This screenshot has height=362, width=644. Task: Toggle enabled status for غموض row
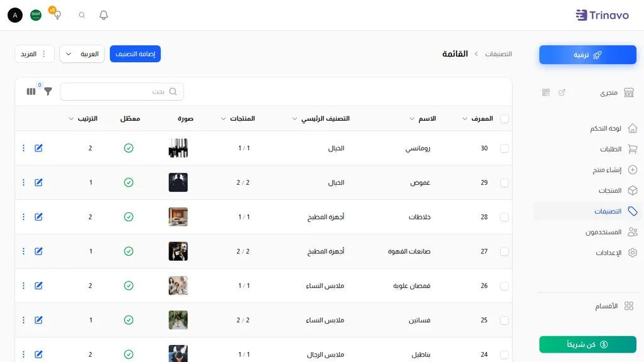pos(128,183)
